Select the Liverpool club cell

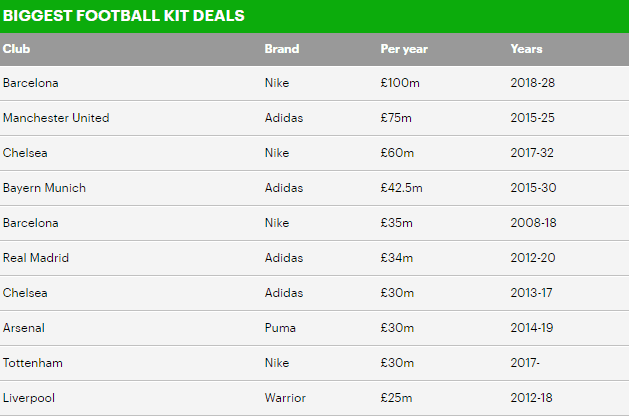(29, 398)
